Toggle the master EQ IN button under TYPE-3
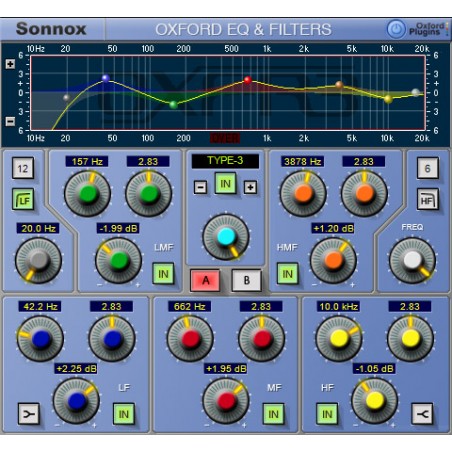452x452 pixels. click(225, 183)
